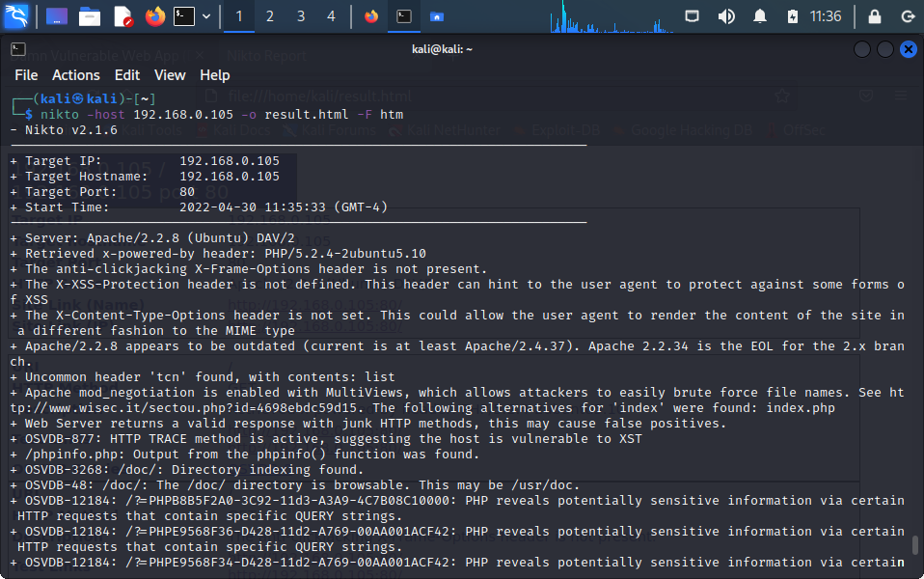Open the network connection tray icon

[692, 15]
